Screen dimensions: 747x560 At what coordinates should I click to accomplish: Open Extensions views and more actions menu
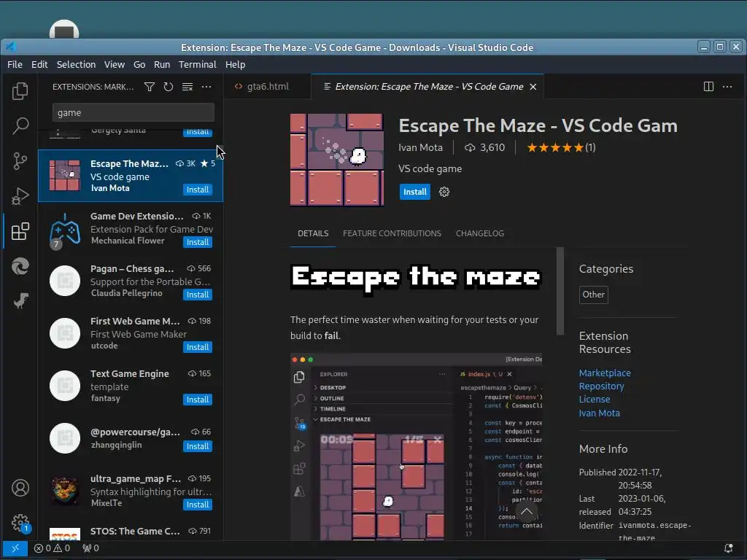click(206, 87)
